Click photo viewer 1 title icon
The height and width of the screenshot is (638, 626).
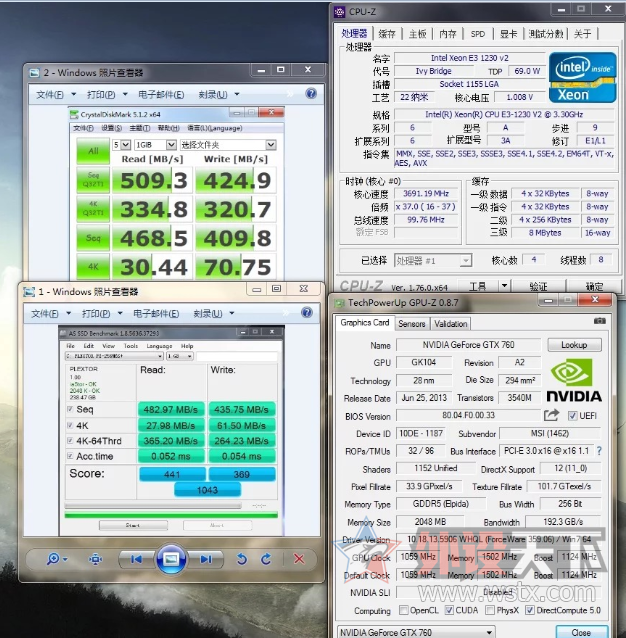[29, 292]
